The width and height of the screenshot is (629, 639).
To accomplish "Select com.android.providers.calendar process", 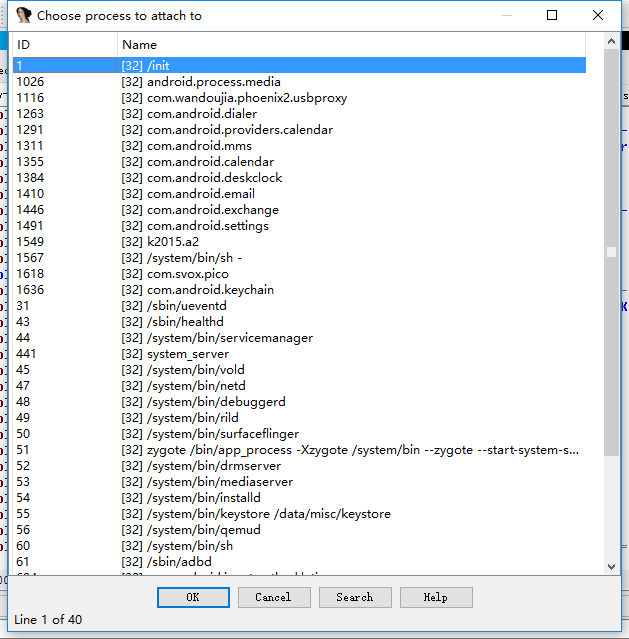I will tap(300, 130).
